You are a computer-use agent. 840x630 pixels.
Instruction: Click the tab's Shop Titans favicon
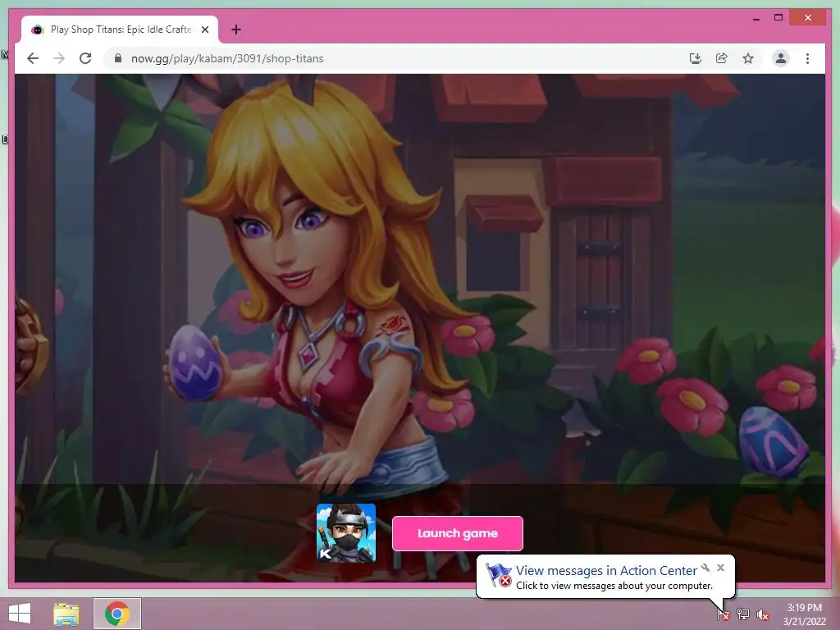37,30
